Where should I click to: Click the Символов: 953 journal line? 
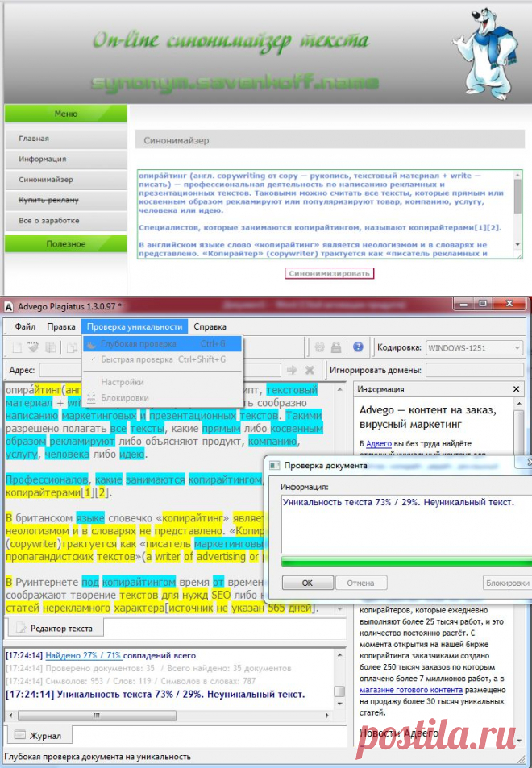tap(131, 681)
